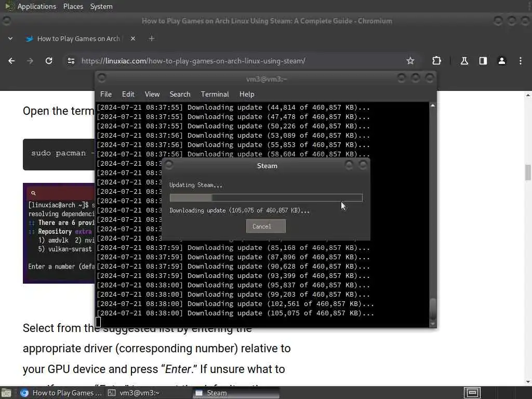
Task: Click the Chromium back arrow
Action: pos(11,61)
